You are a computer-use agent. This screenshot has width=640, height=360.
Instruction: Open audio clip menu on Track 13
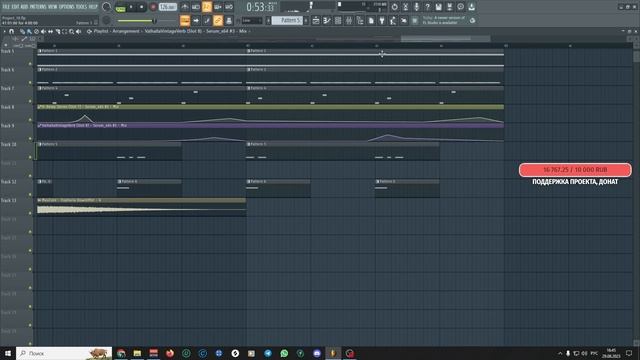click(x=40, y=200)
